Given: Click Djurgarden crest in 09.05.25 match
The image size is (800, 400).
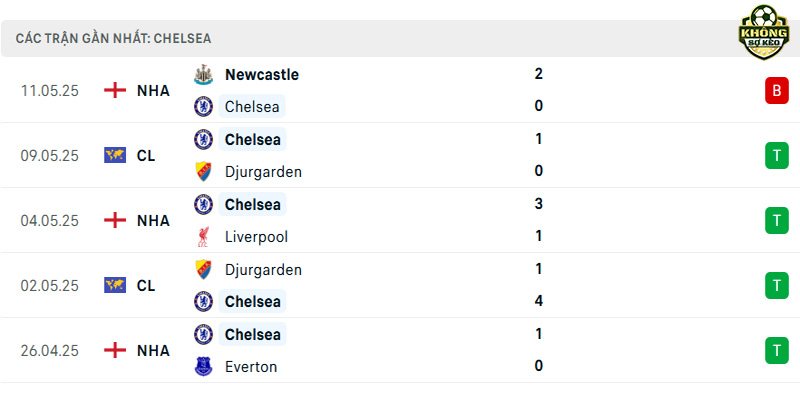Looking at the screenshot, I should tap(204, 171).
